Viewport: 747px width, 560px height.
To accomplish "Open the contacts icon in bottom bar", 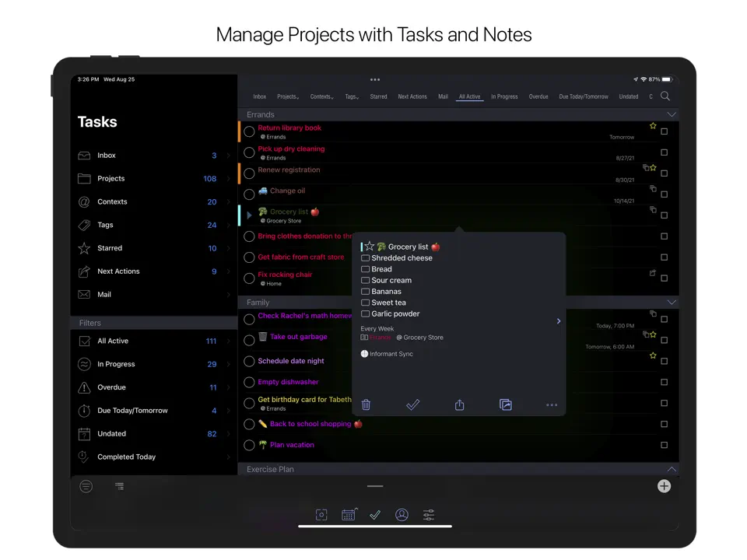I will (x=402, y=515).
